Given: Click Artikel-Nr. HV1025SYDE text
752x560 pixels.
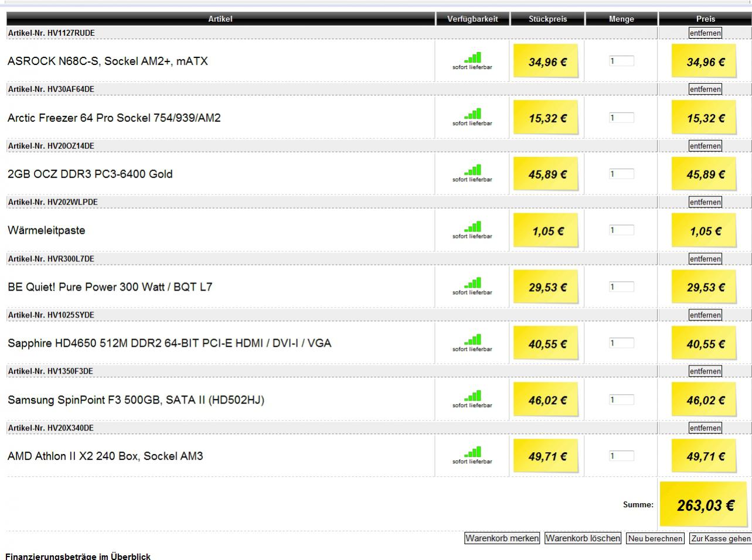Looking at the screenshot, I should coord(51,315).
